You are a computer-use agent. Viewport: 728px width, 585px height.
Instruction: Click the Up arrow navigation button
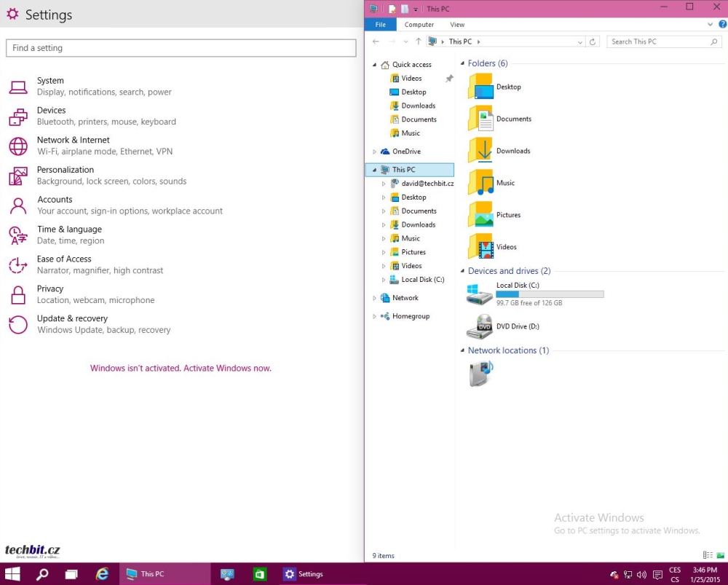point(418,42)
